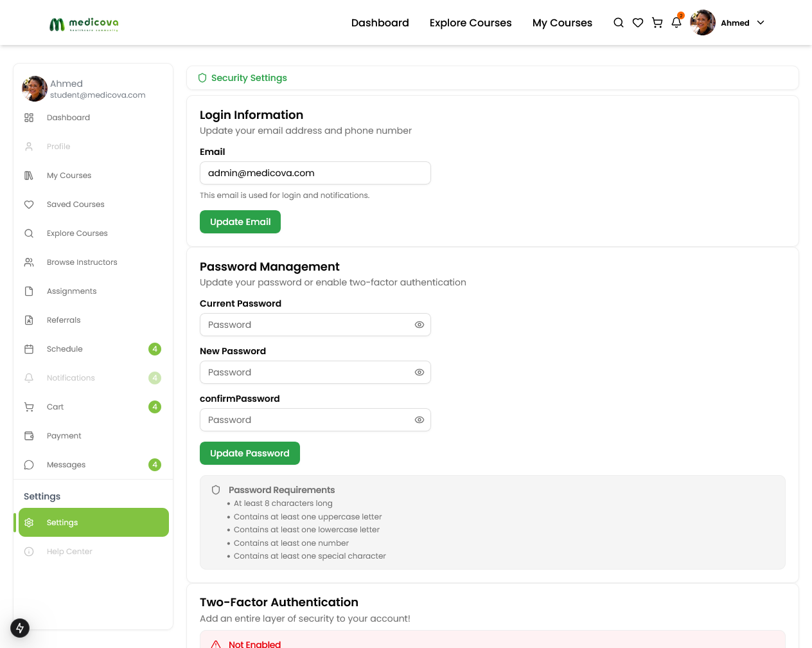Click the Medicova logo
Image resolution: width=812 pixels, height=648 pixels.
(84, 24)
